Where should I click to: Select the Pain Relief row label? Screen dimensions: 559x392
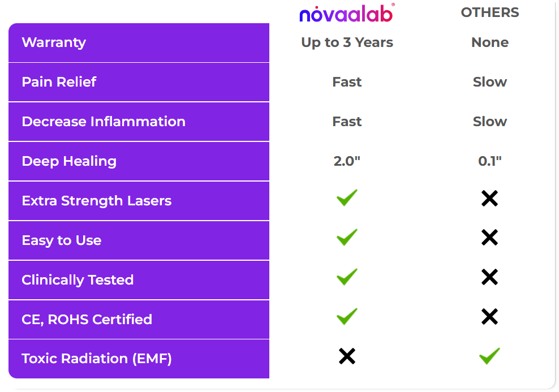tap(59, 82)
